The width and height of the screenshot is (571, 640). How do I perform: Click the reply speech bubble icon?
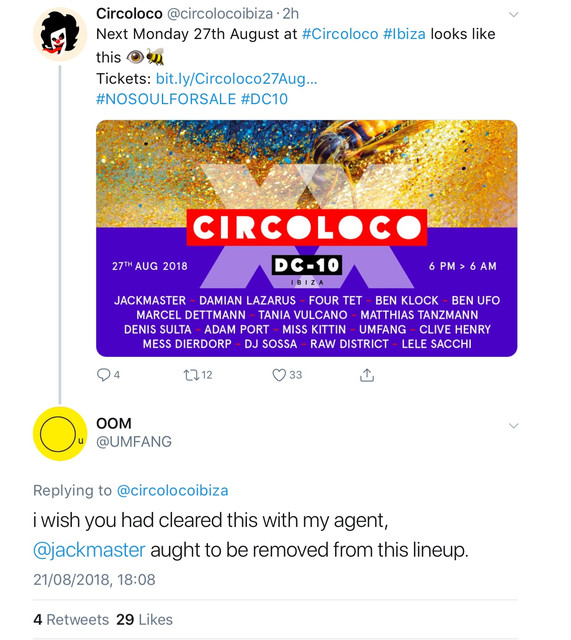(x=103, y=375)
